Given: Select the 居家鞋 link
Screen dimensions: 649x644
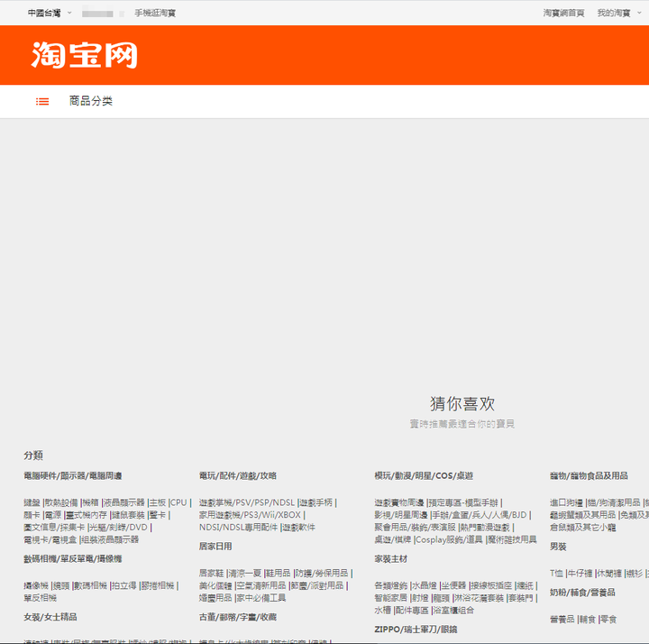Looking at the screenshot, I should tap(212, 574).
